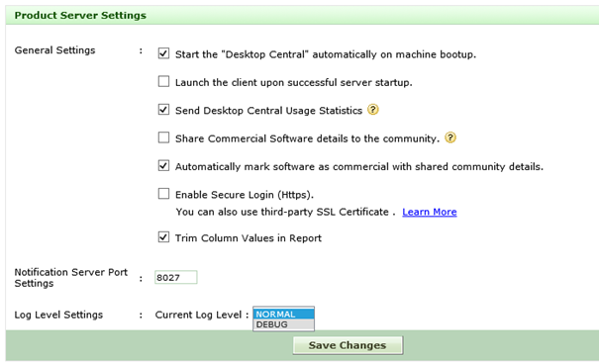Image resolution: width=599 pixels, height=364 pixels.
Task: Enable Secure Login (Https) checkbox
Action: tap(163, 194)
